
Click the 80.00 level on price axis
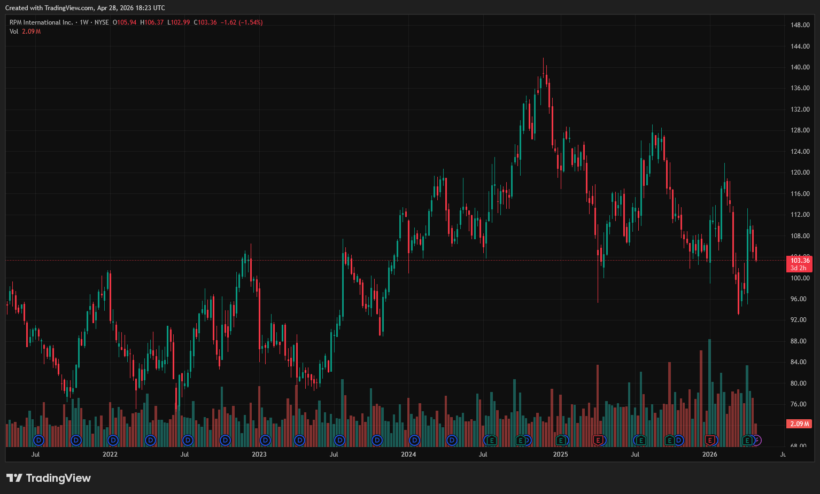tap(798, 383)
